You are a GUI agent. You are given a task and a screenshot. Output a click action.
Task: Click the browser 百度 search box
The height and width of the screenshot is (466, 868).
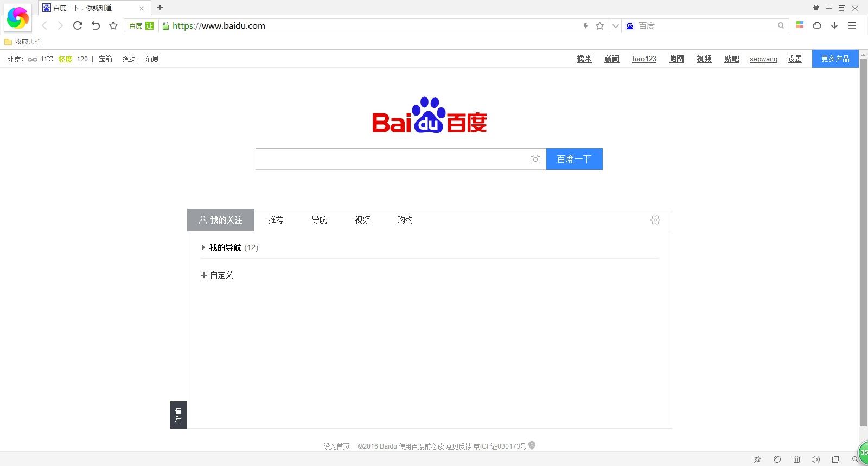pos(706,25)
